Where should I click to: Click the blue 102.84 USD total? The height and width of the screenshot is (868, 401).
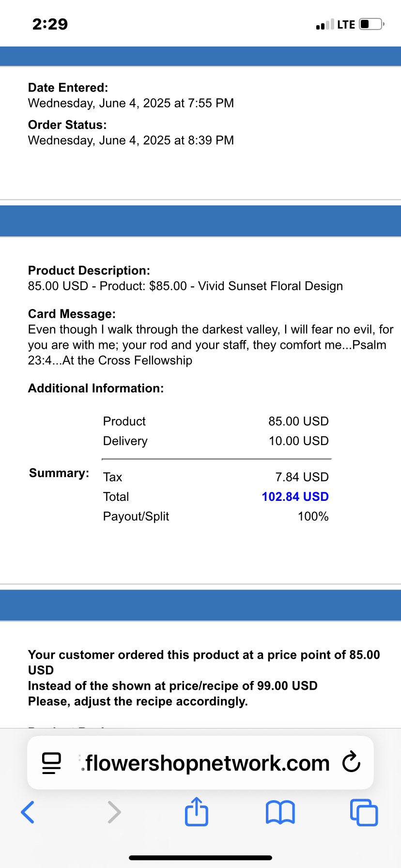(295, 496)
